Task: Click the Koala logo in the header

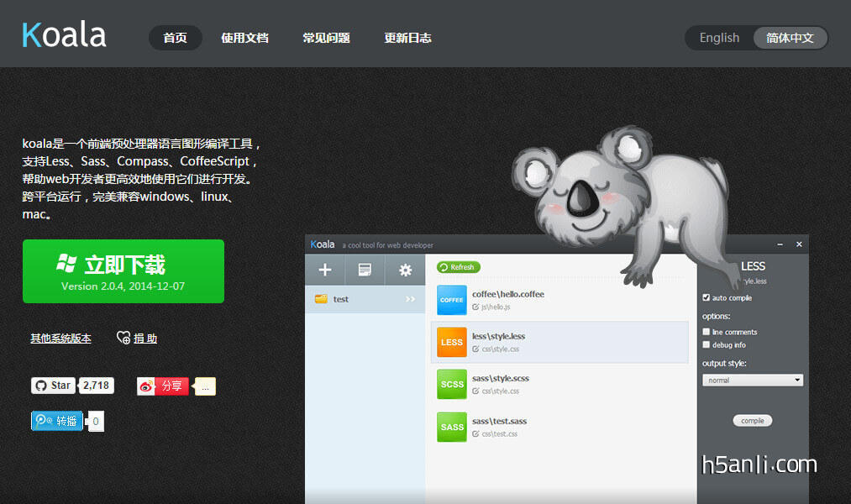Action: 64,35
